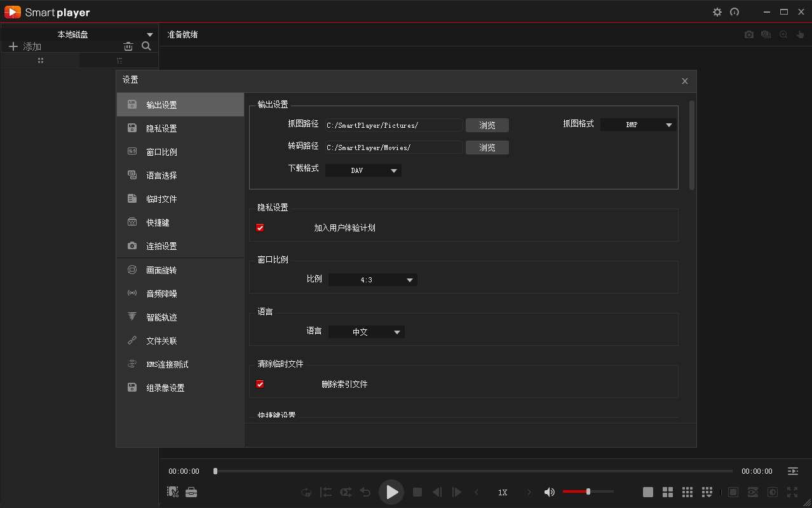The image size is (812, 508).
Task: Click the search magnifier in local disk panel
Action: (x=146, y=46)
